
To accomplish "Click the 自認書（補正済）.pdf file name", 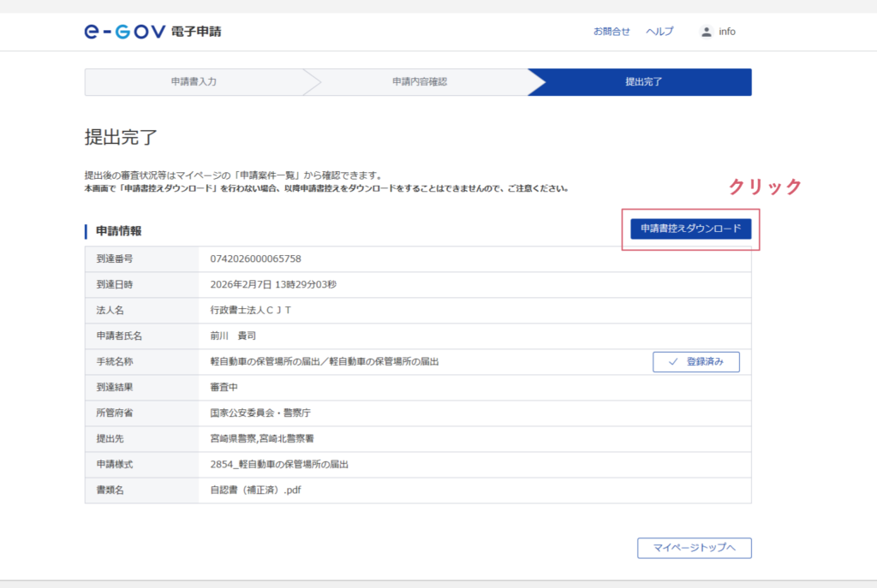I will [x=255, y=490].
